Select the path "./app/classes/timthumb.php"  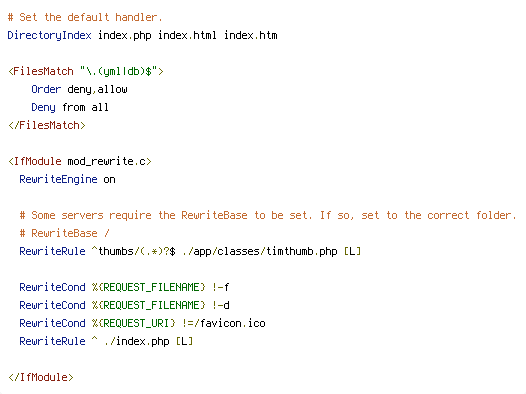coord(260,251)
